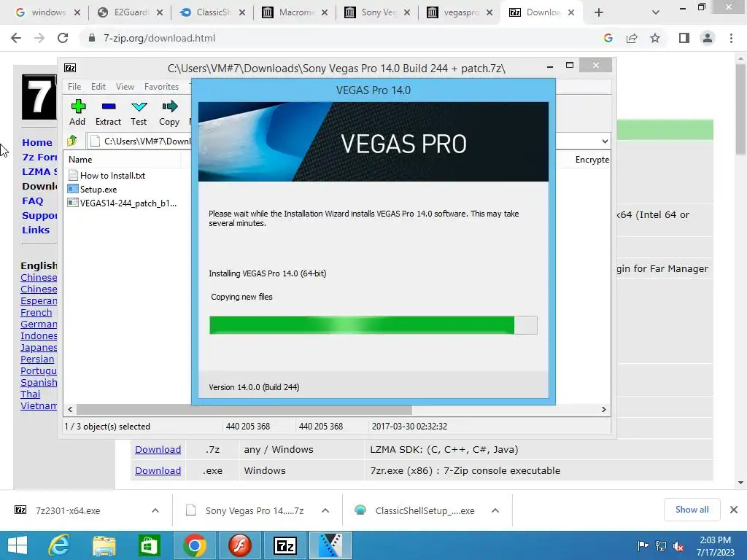747x560 pixels.
Task: Click the VEGAS Pro installation progress bar
Action: [x=373, y=325]
